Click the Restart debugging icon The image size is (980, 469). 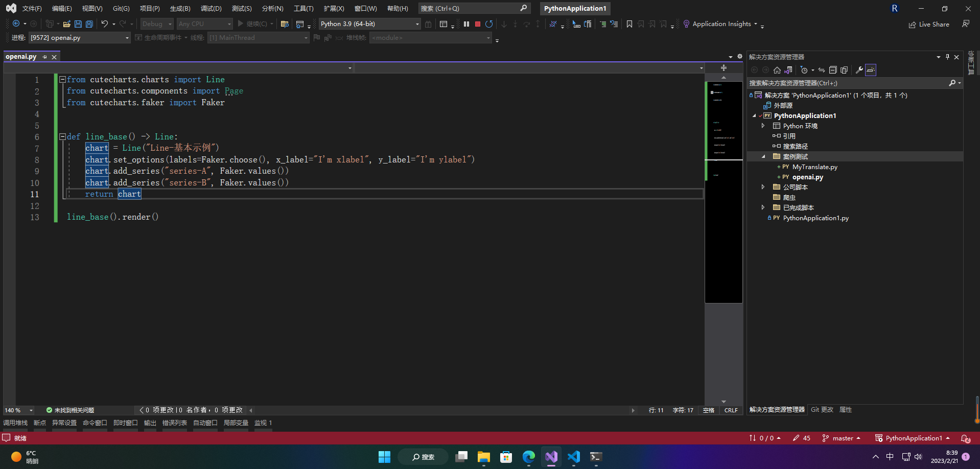(489, 24)
